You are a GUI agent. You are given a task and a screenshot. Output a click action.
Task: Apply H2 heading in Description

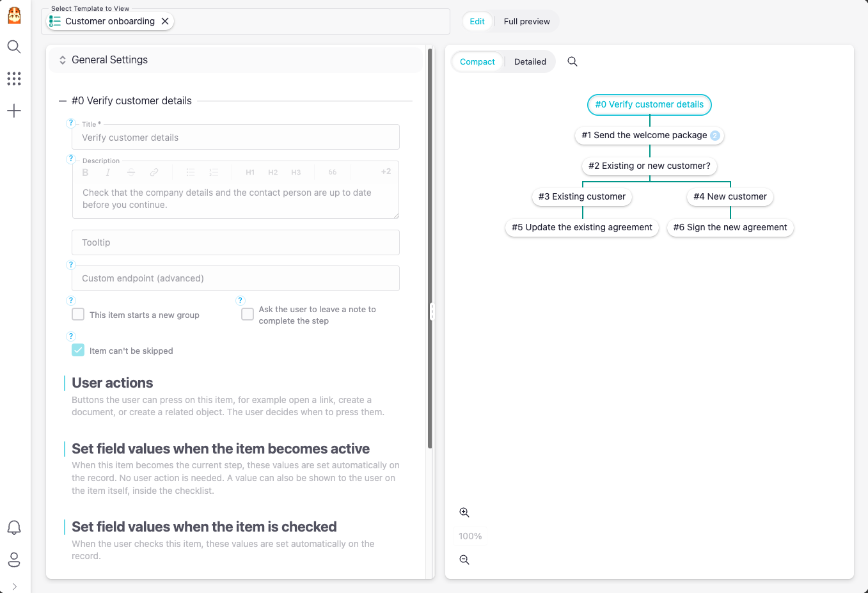[273, 172]
